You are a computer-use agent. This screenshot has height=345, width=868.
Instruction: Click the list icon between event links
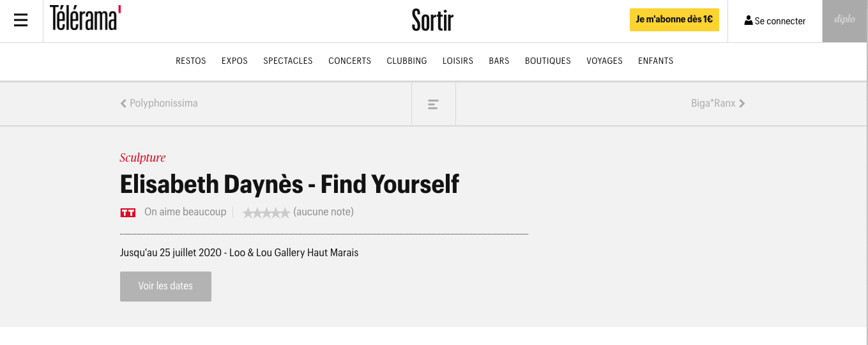433,104
